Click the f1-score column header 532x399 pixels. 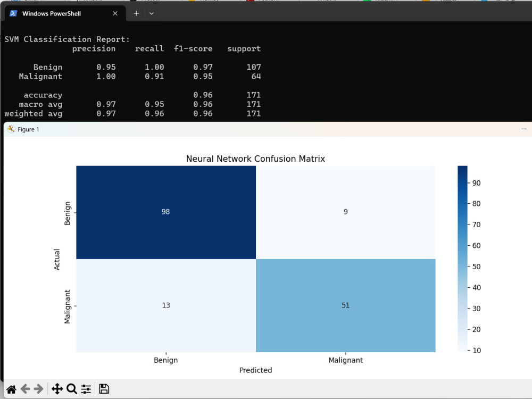[193, 49]
